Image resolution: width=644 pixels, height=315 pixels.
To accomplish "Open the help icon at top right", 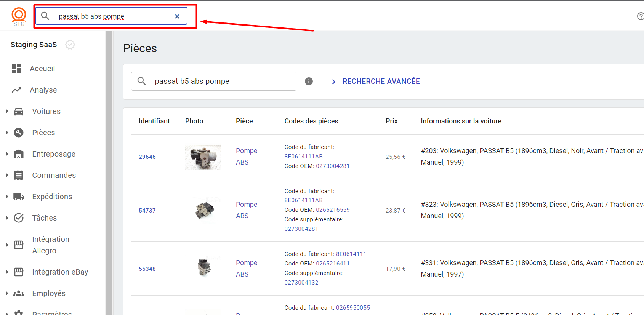I will pos(641,16).
